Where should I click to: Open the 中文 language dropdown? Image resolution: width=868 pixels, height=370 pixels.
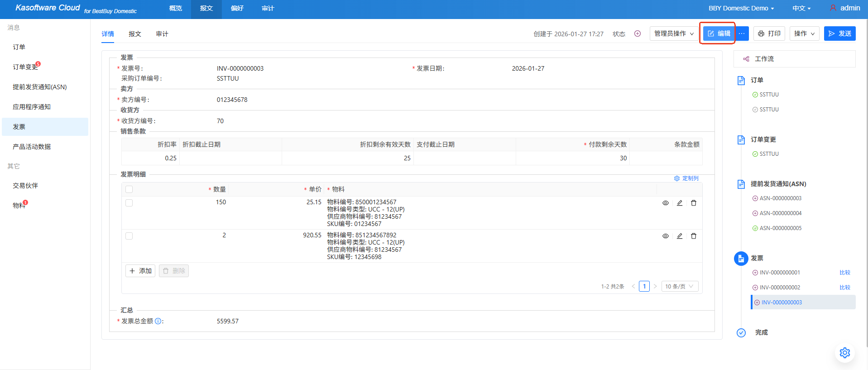801,8
